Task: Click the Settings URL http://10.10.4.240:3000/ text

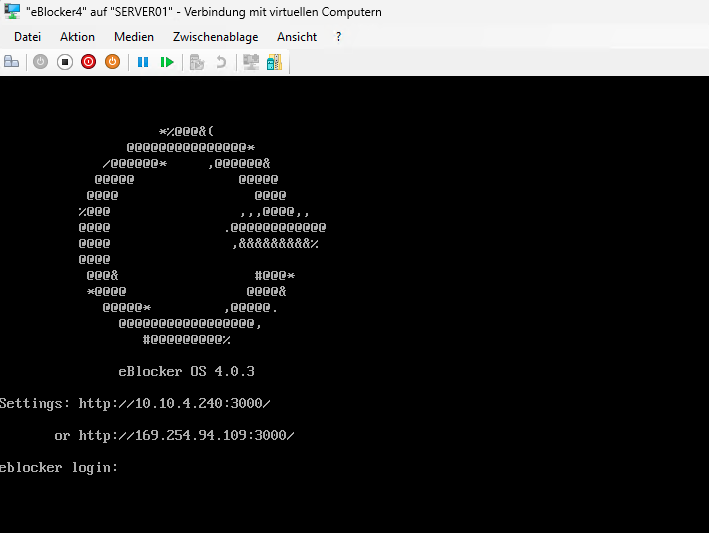Action: point(174,404)
